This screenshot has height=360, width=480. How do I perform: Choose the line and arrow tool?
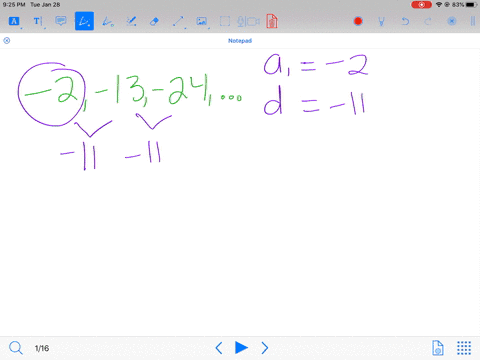178,21
